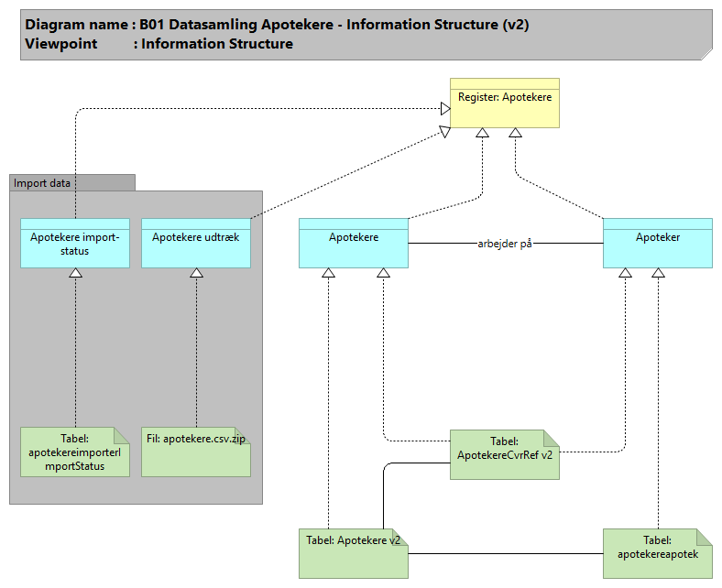Click the "arbejder på" relationship label

click(505, 244)
